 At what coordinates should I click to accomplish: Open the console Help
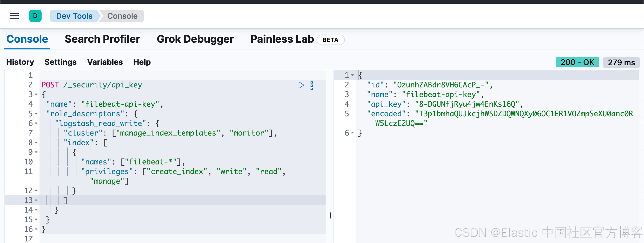142,62
